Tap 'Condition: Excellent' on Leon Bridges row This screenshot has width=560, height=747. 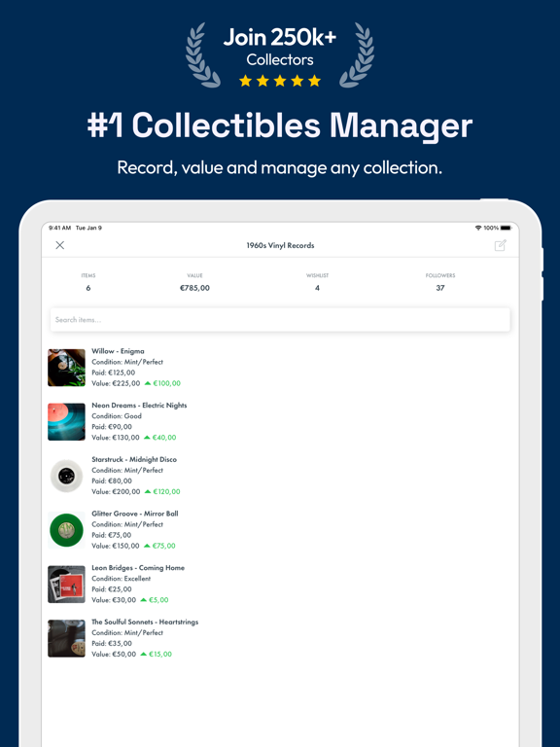(122, 579)
